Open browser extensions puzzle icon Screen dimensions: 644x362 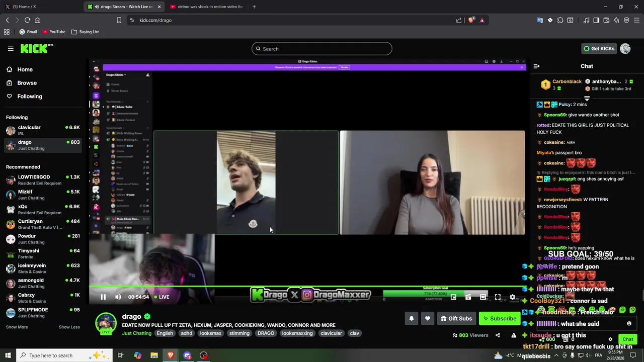click(x=560, y=20)
